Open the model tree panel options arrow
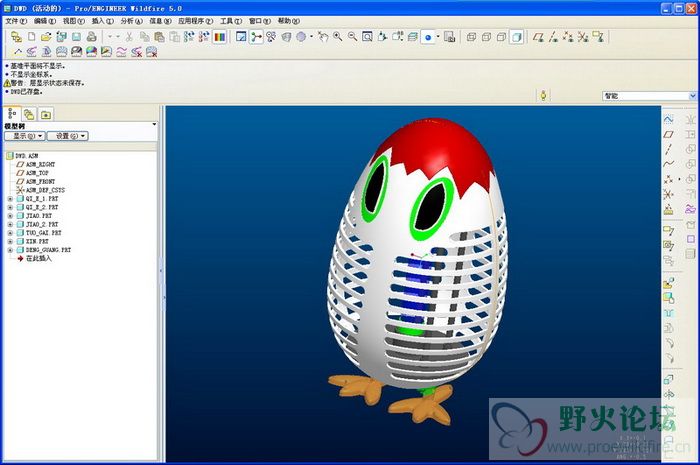This screenshot has height=465, width=700. [154, 124]
